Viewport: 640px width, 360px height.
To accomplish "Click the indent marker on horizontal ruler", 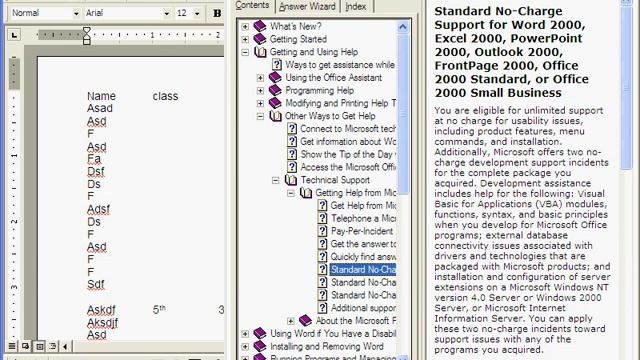I will click(x=87, y=36).
